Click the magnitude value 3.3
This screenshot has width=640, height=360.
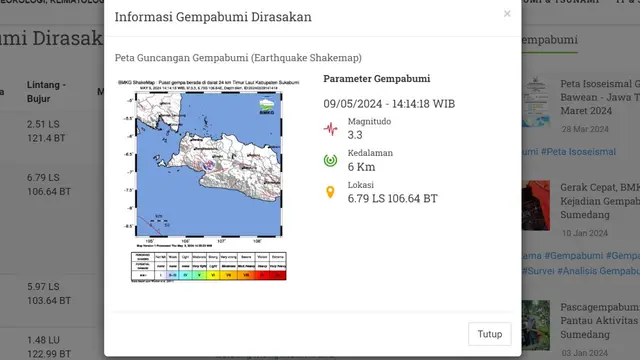click(355, 135)
